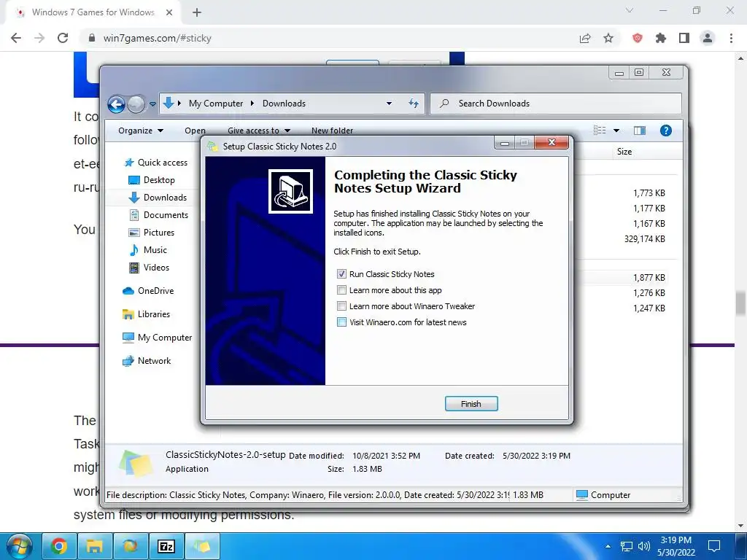Click the Chrome address bar URL
747x560 pixels.
point(158,38)
